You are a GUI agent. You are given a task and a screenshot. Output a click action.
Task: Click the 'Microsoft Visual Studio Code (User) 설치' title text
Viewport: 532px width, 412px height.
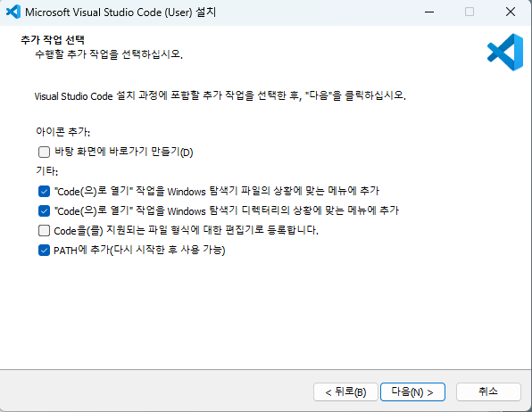(x=121, y=12)
